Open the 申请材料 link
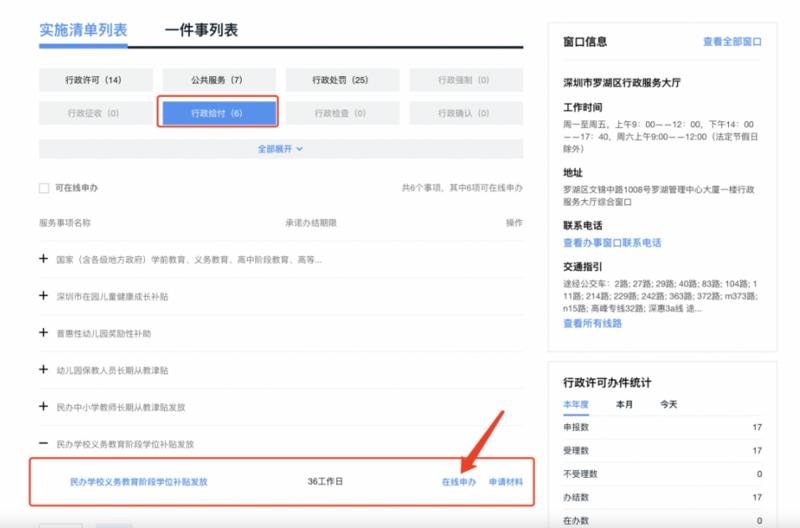Viewport: 800px width, 528px height. coord(506,482)
